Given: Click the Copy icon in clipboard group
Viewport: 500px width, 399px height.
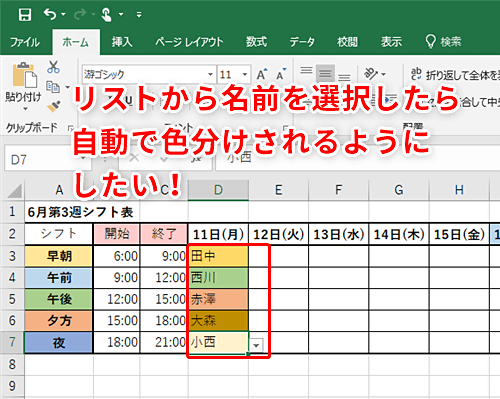Looking at the screenshot, I should coord(53,87).
